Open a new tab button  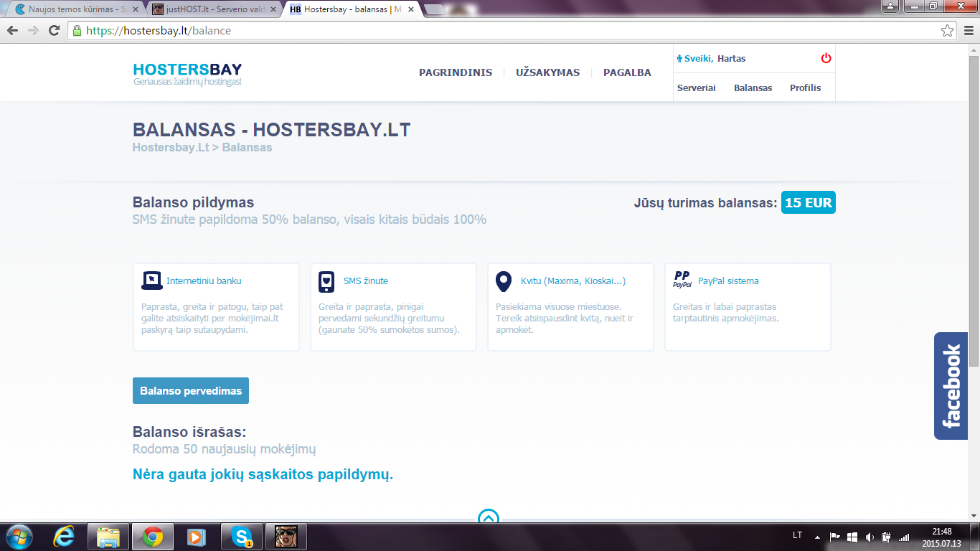tap(433, 10)
